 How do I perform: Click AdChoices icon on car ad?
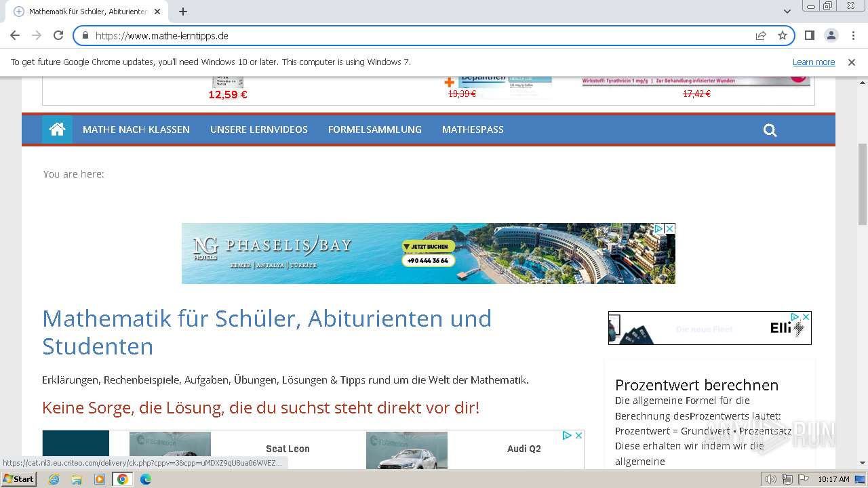click(x=567, y=435)
